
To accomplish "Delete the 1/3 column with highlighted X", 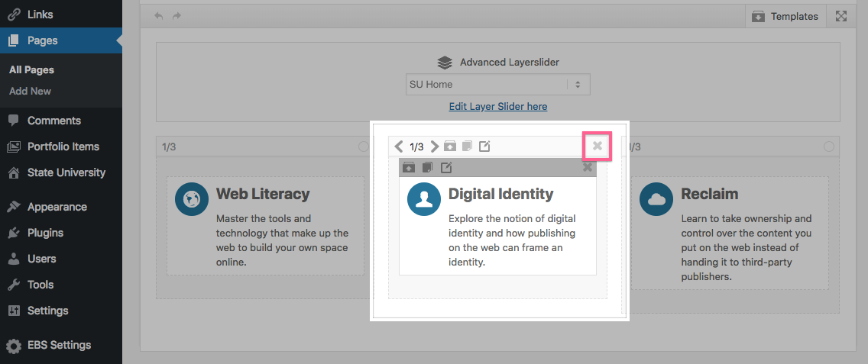I will tap(598, 146).
